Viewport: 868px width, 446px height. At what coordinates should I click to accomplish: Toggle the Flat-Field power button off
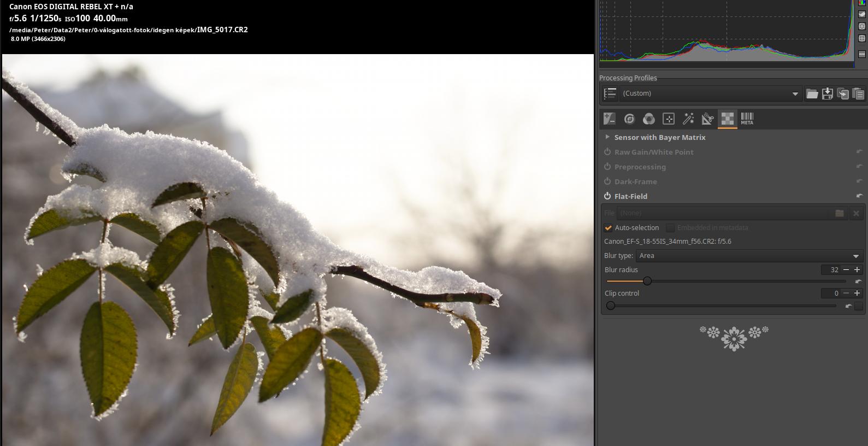point(607,196)
